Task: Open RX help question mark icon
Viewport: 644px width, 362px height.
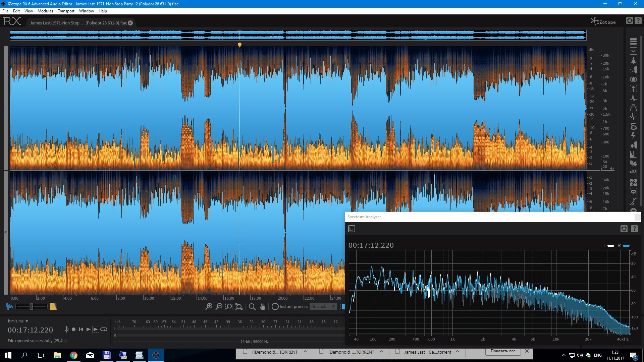Action: (x=638, y=21)
